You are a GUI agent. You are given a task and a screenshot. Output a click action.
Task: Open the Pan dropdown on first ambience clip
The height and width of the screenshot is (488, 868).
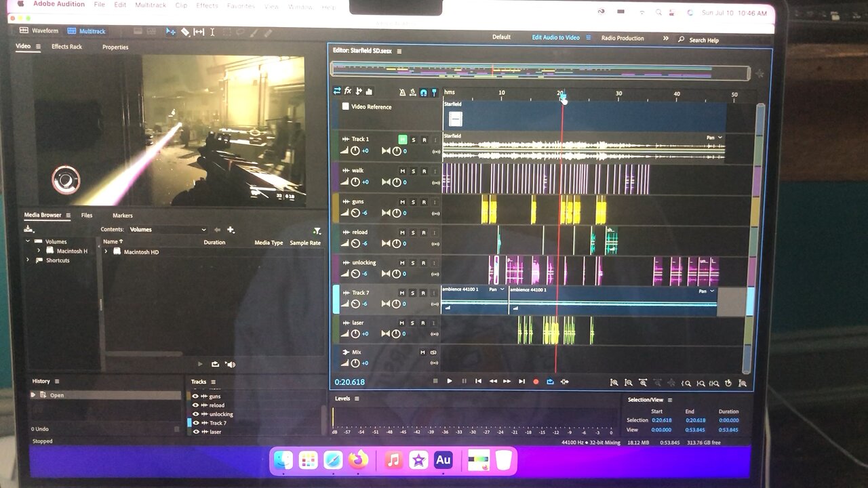coord(496,289)
